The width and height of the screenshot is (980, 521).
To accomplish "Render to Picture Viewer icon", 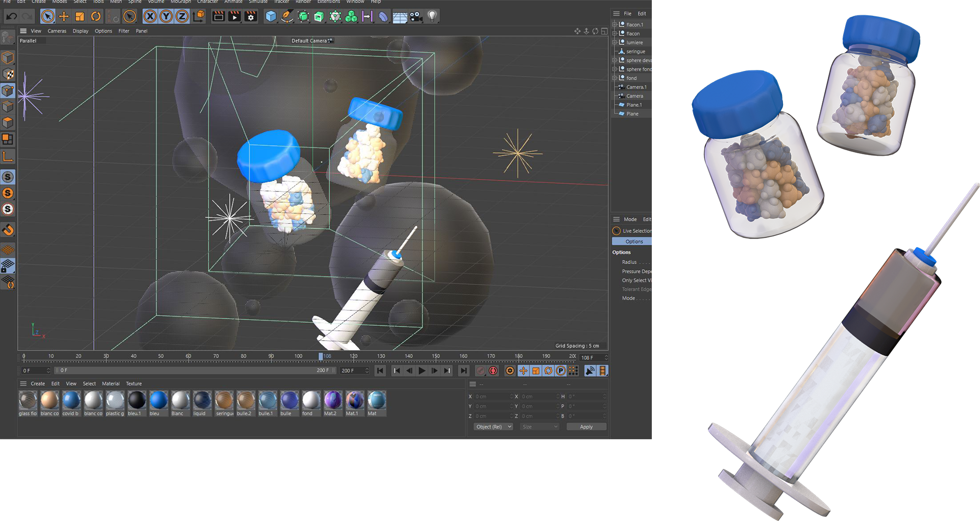I will pos(234,16).
